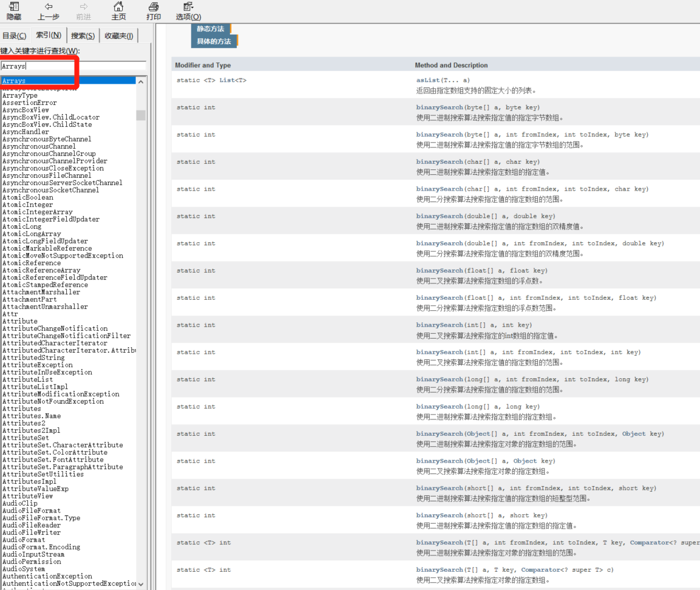Switch to the 索引(N) tab

(x=48, y=35)
